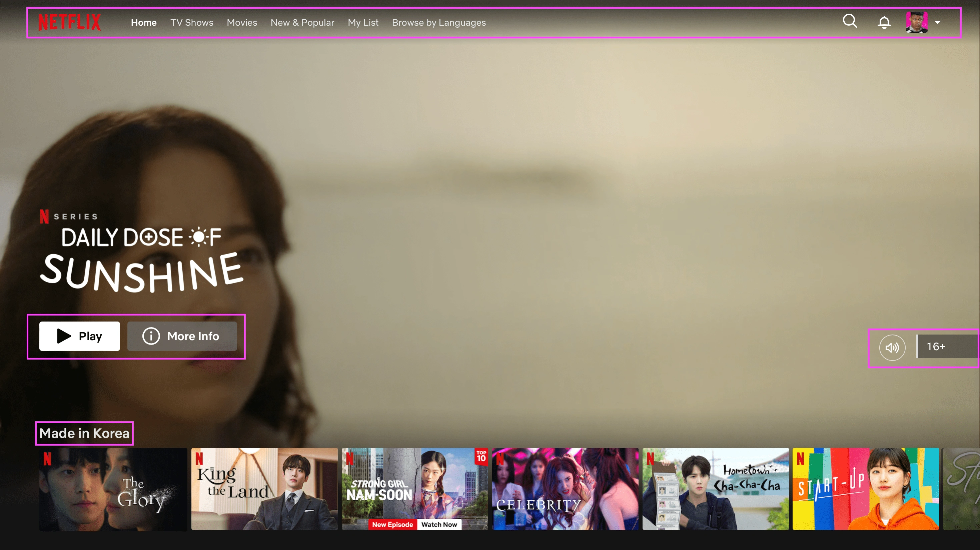The width and height of the screenshot is (980, 550).
Task: Open the search magnifier icon
Action: click(x=850, y=21)
